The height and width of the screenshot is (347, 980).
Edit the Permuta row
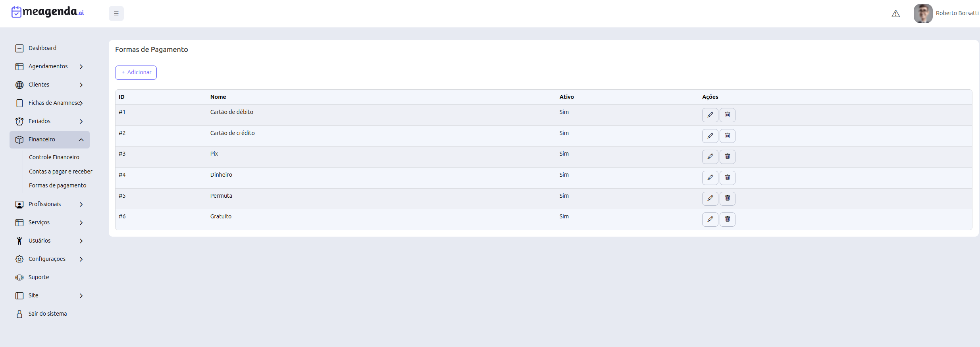click(710, 198)
